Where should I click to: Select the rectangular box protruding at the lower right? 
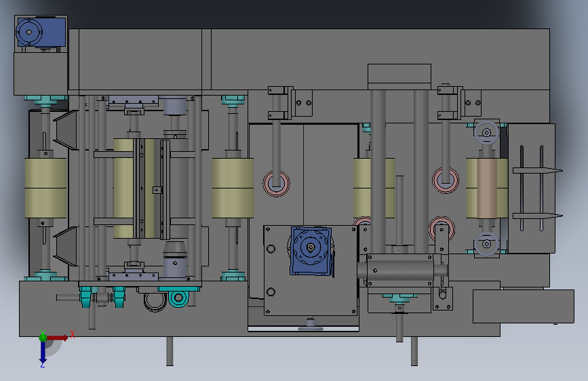[x=523, y=306]
